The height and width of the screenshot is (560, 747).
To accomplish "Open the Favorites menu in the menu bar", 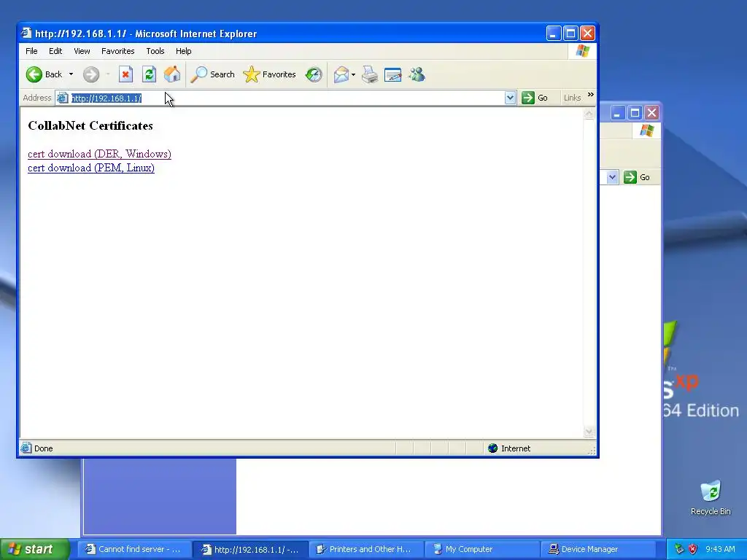I will click(117, 51).
